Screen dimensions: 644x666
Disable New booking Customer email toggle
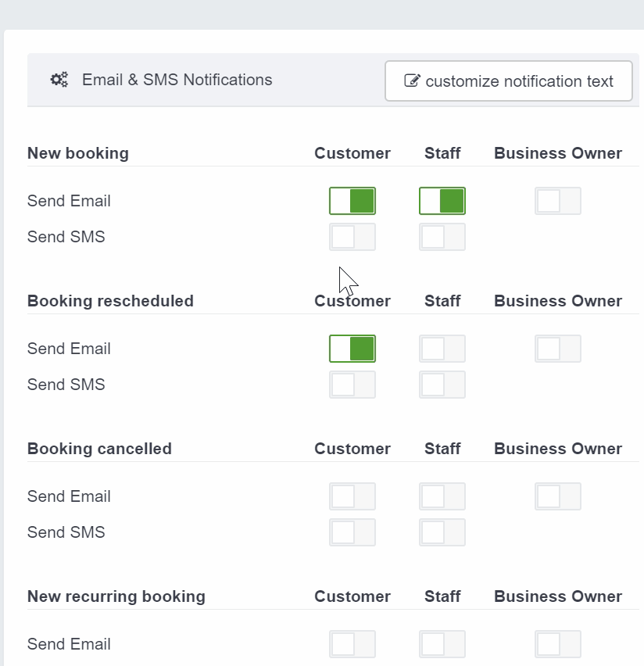click(352, 201)
